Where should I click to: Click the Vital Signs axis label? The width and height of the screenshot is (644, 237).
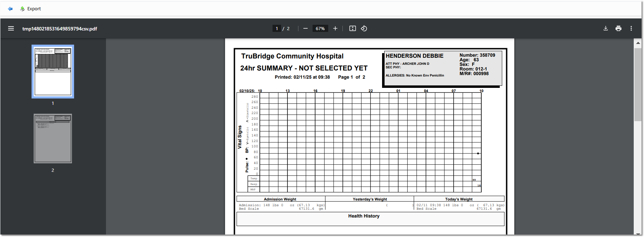240,137
